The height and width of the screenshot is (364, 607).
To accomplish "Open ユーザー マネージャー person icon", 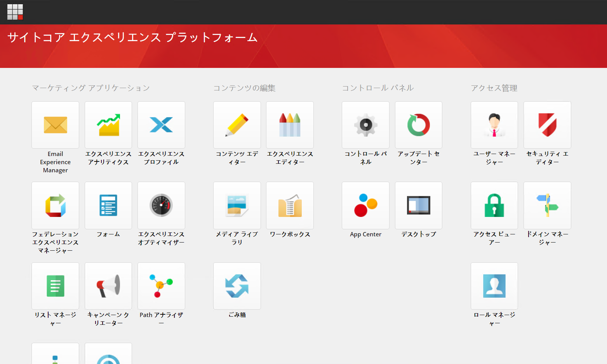I will 494,125.
